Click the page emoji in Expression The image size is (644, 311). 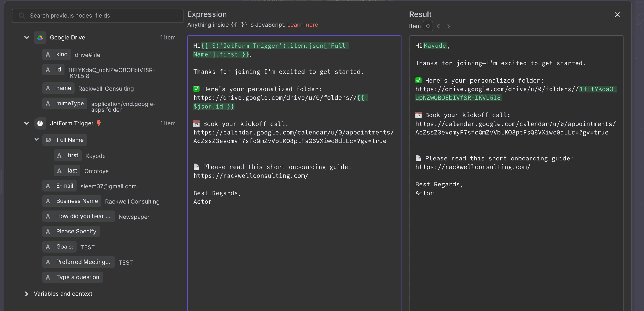(197, 167)
